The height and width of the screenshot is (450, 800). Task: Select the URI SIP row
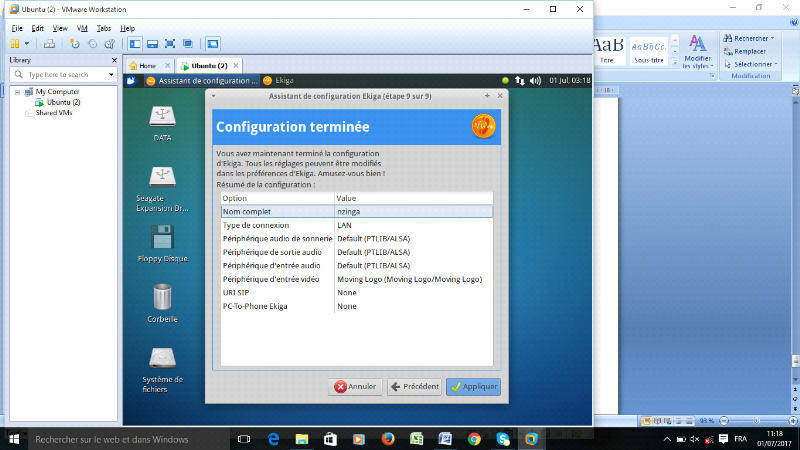(x=357, y=293)
